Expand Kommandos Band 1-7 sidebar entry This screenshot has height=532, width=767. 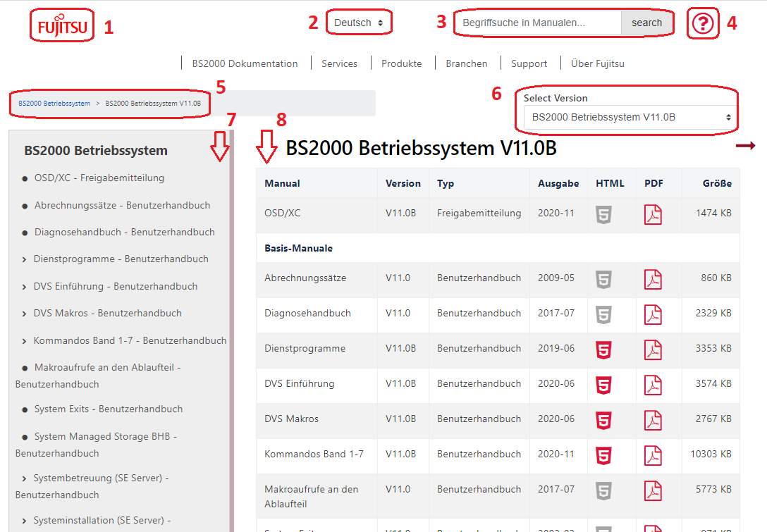[25, 341]
